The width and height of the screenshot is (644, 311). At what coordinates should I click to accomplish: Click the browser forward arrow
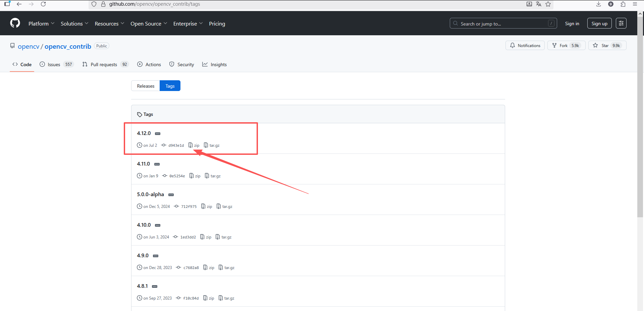(31, 4)
